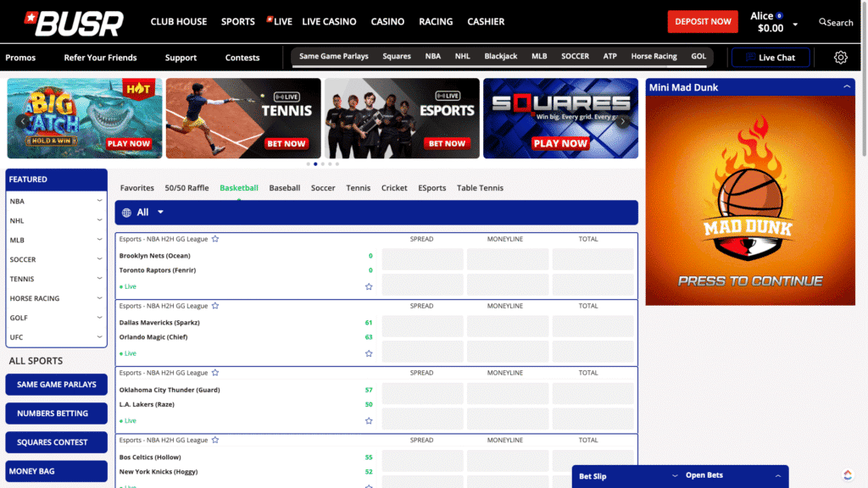This screenshot has height=488, width=868.
Task: Open SPORTS in main navigation
Action: click(x=238, y=21)
